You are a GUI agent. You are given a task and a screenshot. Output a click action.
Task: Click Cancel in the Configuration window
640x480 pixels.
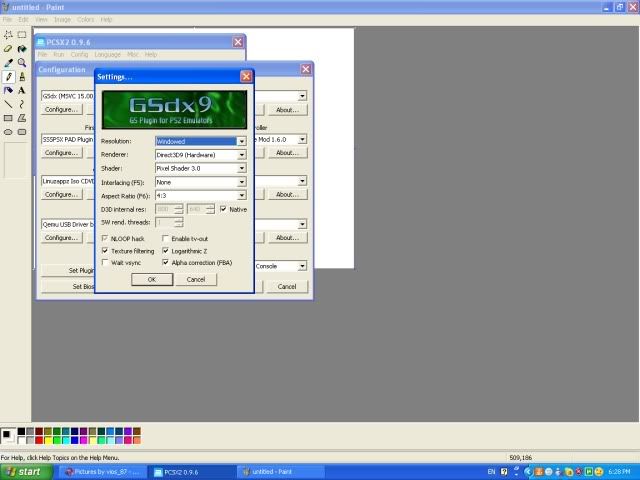tap(287, 287)
